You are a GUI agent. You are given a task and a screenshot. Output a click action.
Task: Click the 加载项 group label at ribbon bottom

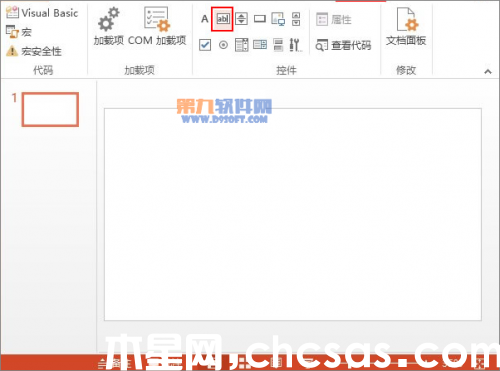[x=139, y=70]
